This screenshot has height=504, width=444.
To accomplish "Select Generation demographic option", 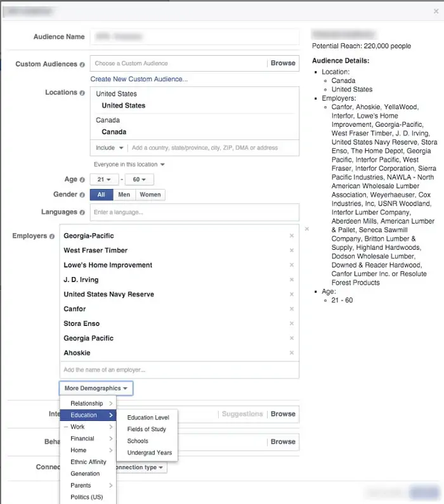I will [88, 474].
